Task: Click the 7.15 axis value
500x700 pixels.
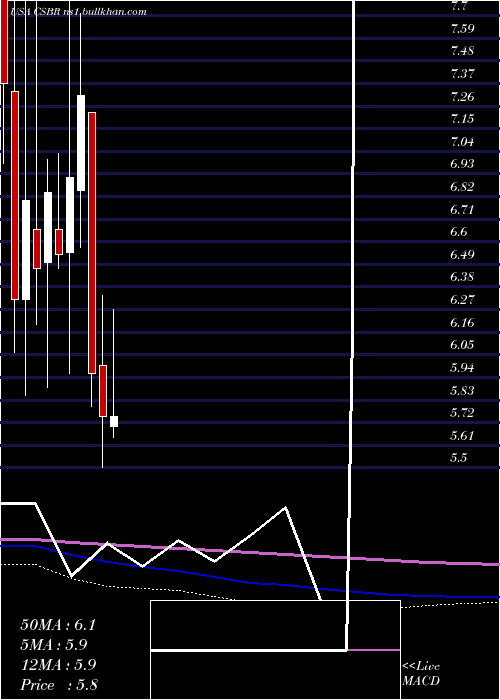Action: point(462,119)
